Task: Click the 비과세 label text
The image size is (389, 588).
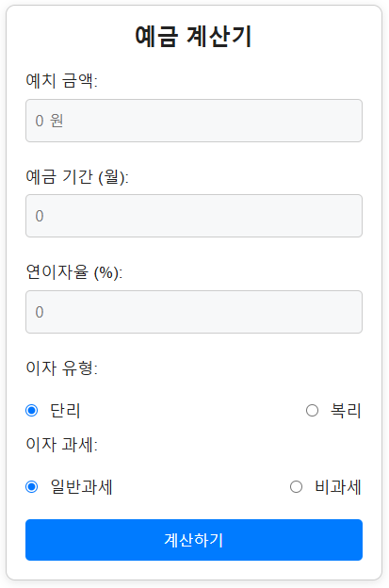Action: (337, 487)
